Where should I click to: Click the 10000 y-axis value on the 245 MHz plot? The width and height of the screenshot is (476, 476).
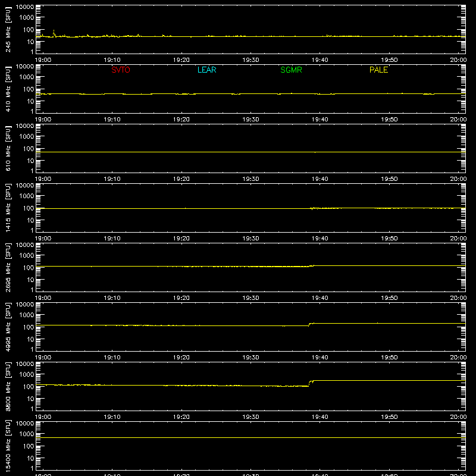(x=25, y=7)
